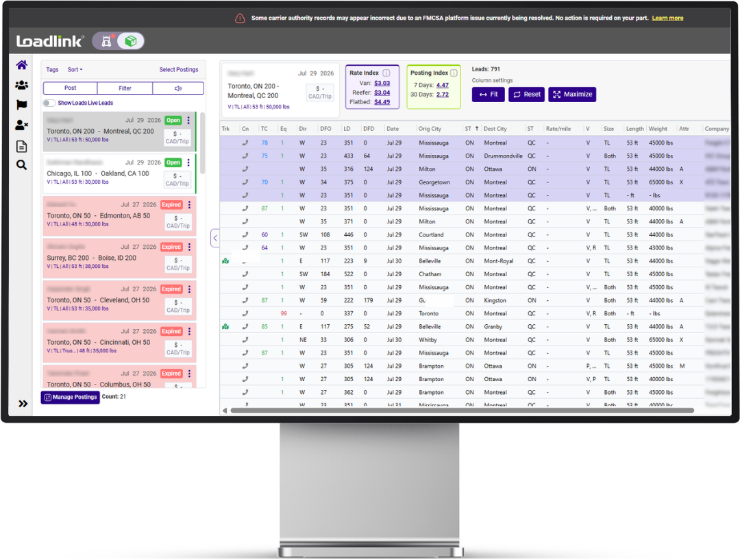This screenshot has height=560, width=740.
Task: Sort by the Orig City column header
Action: point(430,128)
